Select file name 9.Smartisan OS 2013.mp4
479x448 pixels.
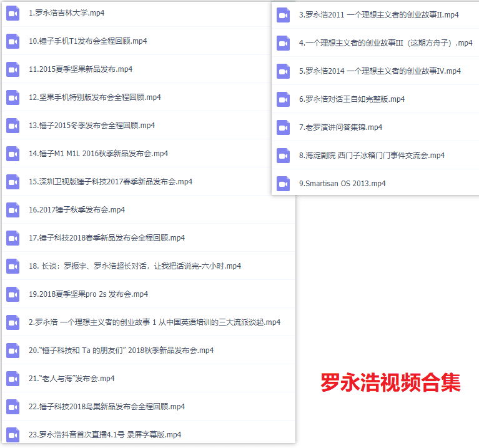click(x=342, y=184)
